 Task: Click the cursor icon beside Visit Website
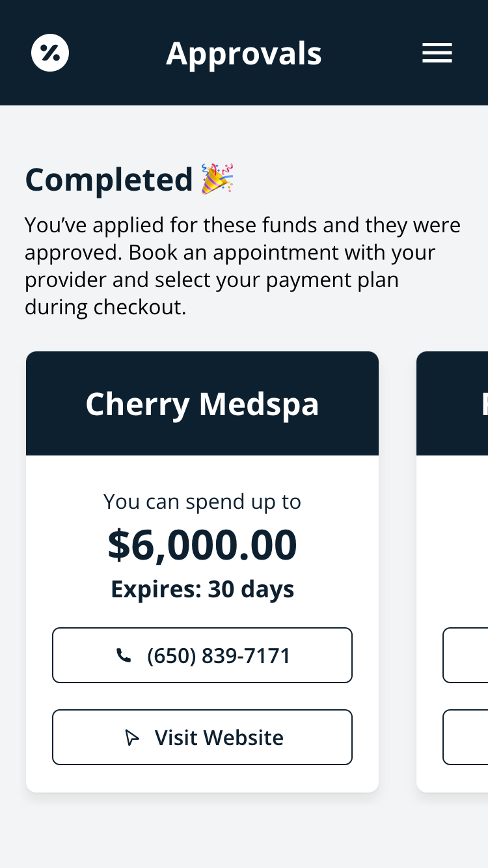(x=132, y=738)
